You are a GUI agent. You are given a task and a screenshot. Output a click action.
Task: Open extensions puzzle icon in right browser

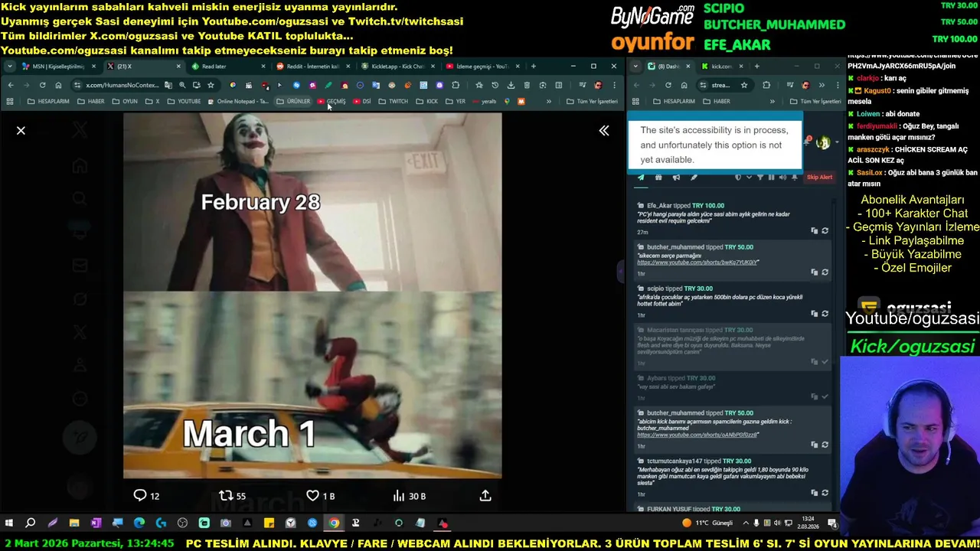766,85
